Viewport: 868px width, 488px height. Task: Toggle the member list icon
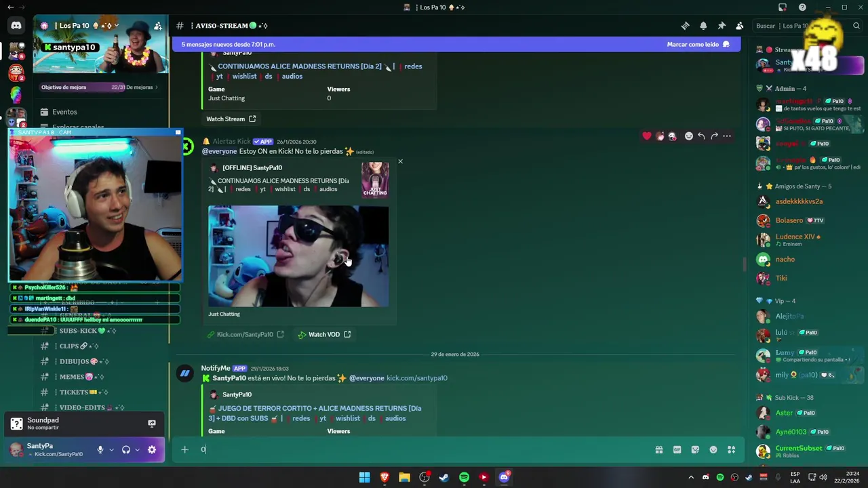click(x=739, y=26)
